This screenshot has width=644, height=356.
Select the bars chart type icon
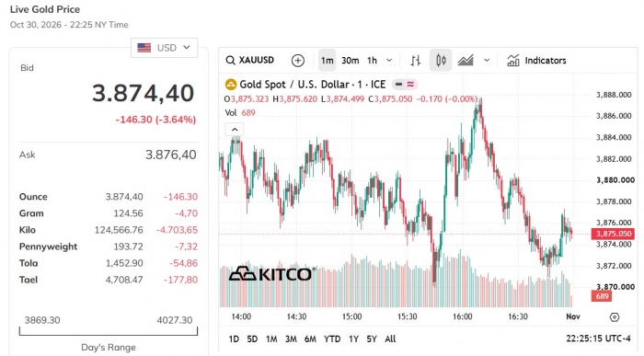click(x=415, y=61)
